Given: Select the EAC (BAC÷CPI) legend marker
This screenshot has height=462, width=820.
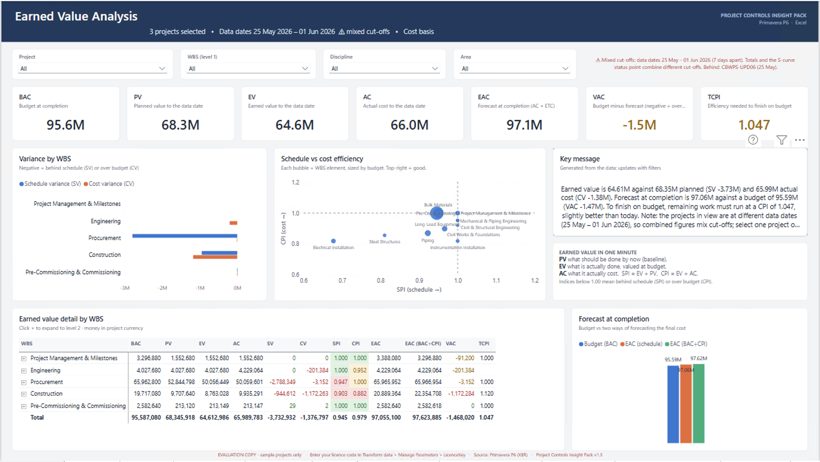Looking at the screenshot, I should [667, 344].
